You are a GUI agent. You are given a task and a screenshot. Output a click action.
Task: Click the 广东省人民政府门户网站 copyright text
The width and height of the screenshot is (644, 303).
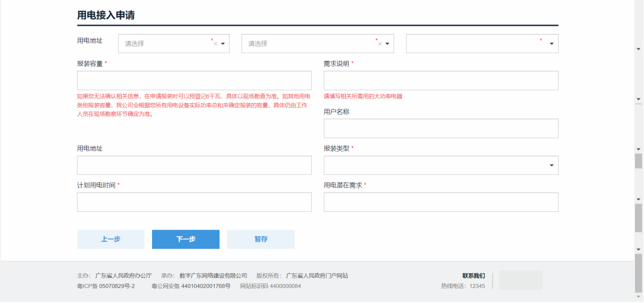click(317, 276)
